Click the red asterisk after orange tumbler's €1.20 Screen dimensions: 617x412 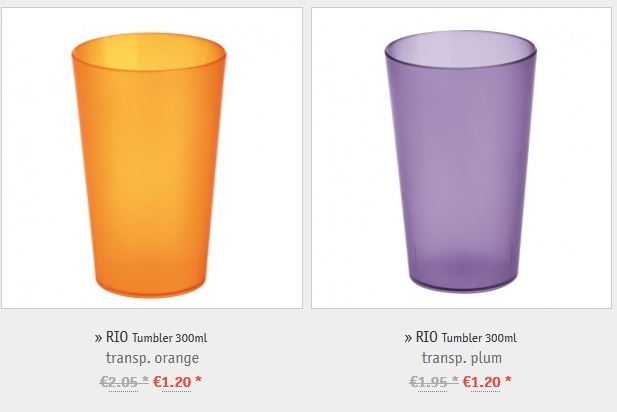[198, 380]
